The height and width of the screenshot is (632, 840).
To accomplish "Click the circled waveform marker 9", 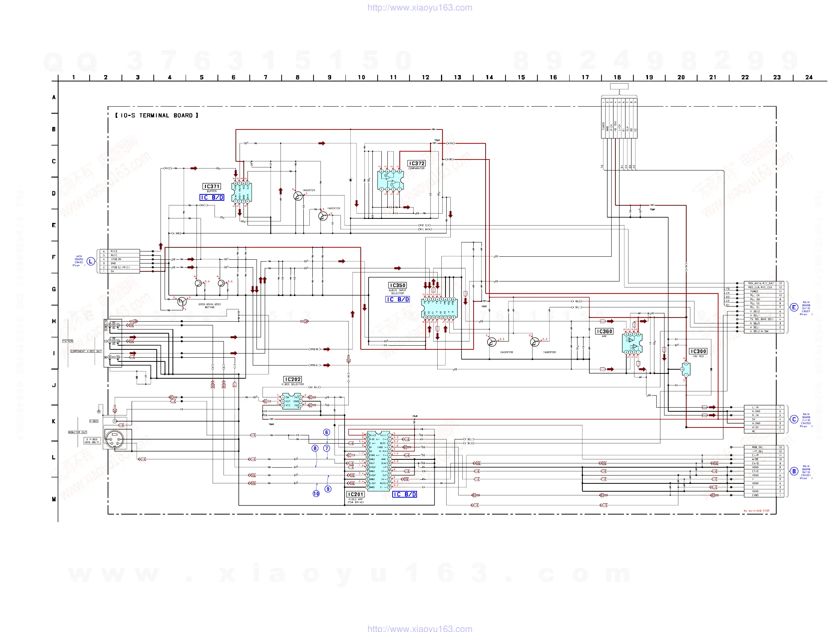I will pyautogui.click(x=328, y=489).
